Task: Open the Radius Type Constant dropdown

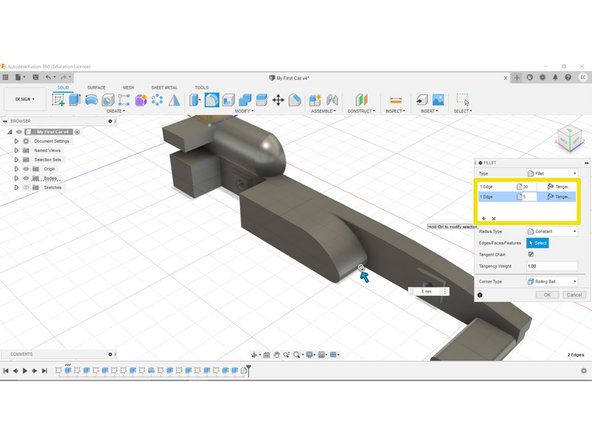Action: (552, 231)
